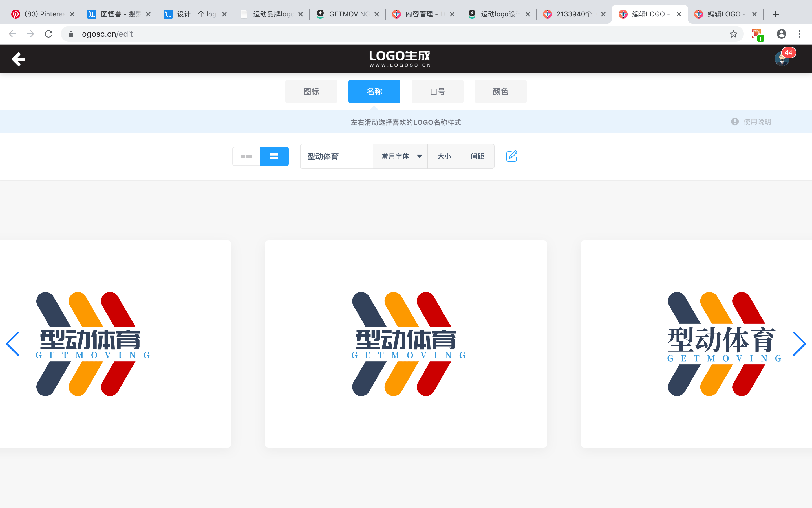
Task: Close the 内容管理 browser tab
Action: (x=452, y=14)
